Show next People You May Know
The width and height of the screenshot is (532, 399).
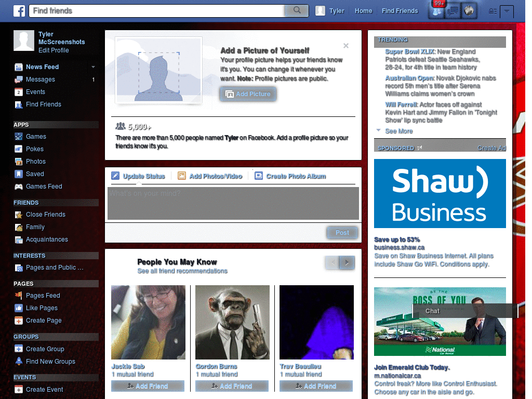tap(347, 262)
